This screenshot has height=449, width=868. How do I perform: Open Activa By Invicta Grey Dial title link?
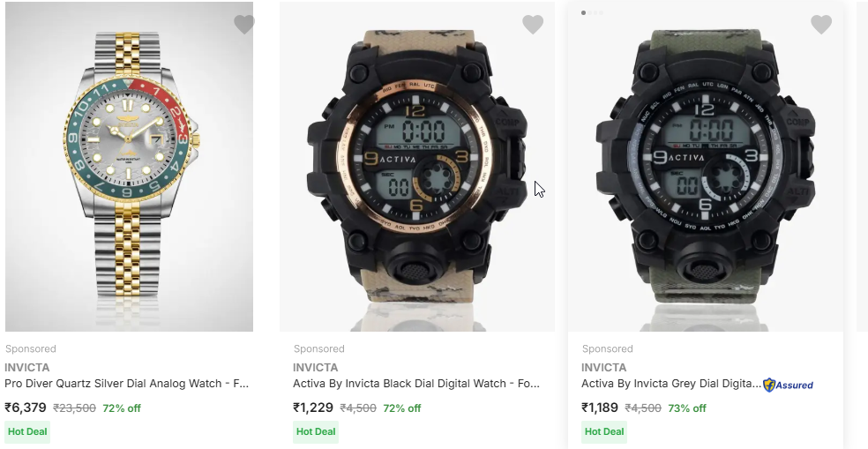(x=670, y=384)
